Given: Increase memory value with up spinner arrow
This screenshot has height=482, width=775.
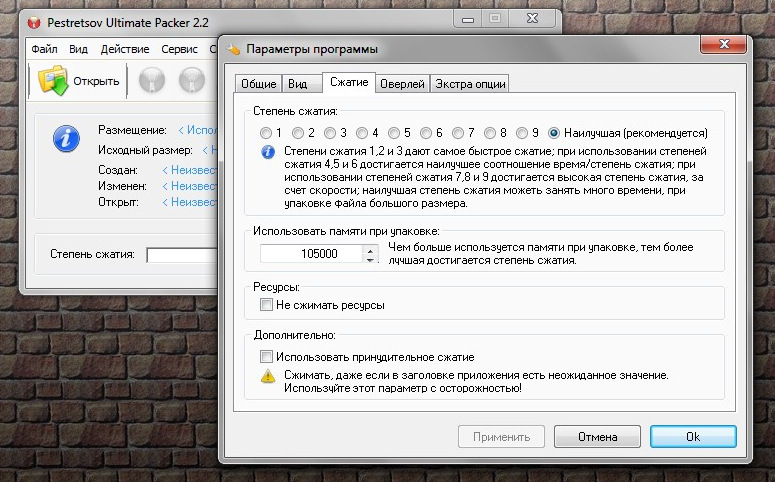Looking at the screenshot, I should pyautogui.click(x=370, y=250).
